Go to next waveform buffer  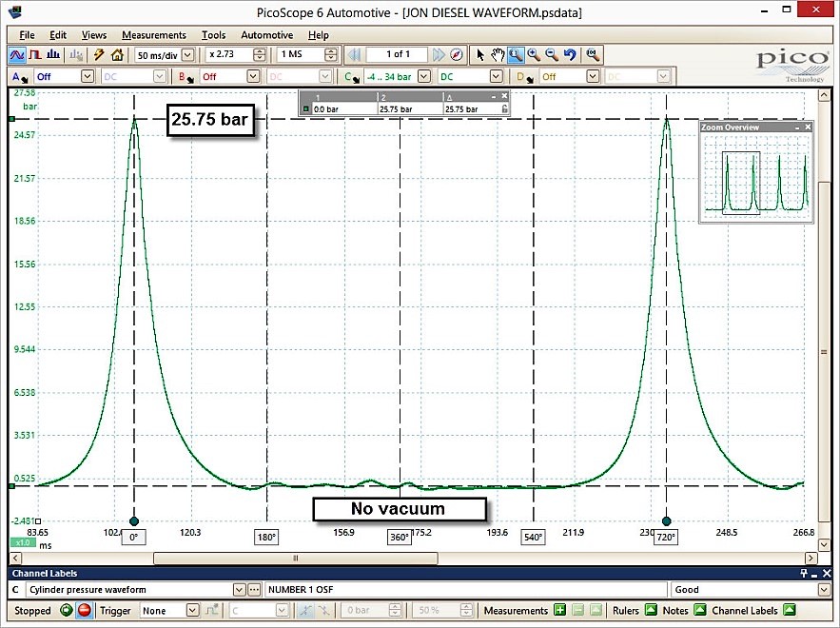(439, 54)
